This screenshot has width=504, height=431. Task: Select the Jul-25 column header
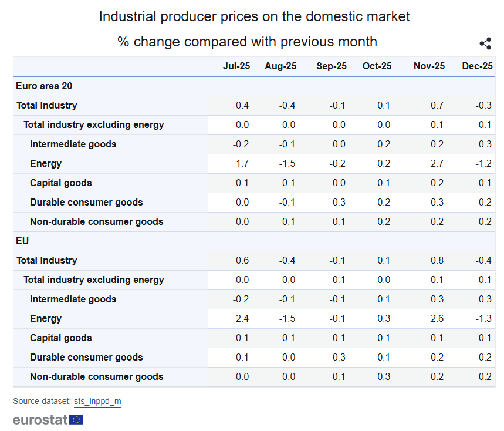point(236,66)
